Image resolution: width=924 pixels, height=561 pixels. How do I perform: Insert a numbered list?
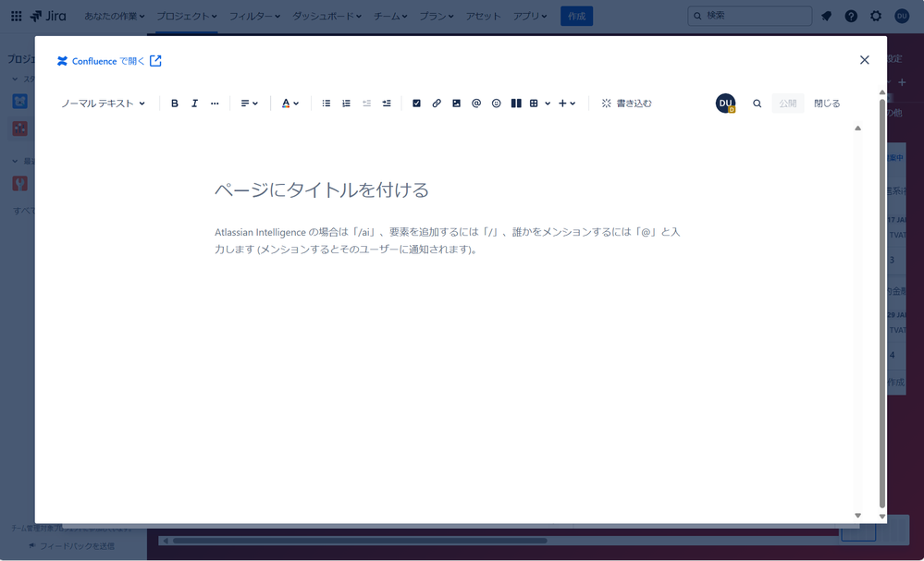pos(346,103)
